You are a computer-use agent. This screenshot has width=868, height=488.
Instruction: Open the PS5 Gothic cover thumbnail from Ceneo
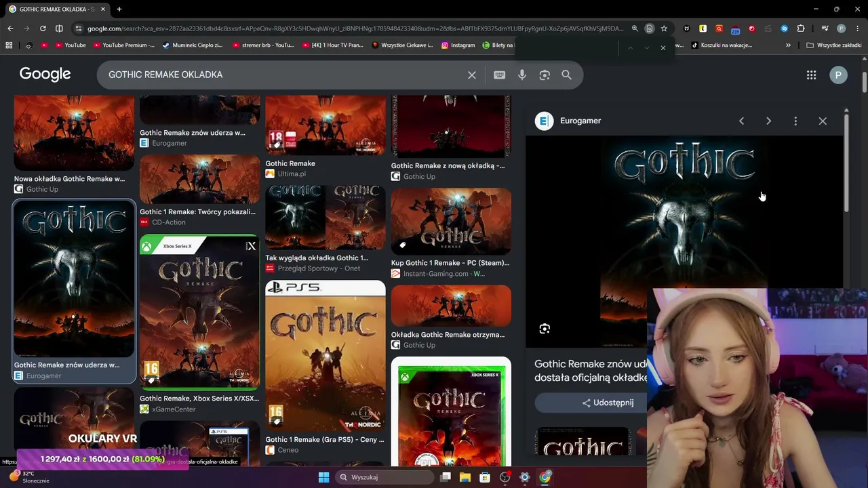click(x=325, y=356)
